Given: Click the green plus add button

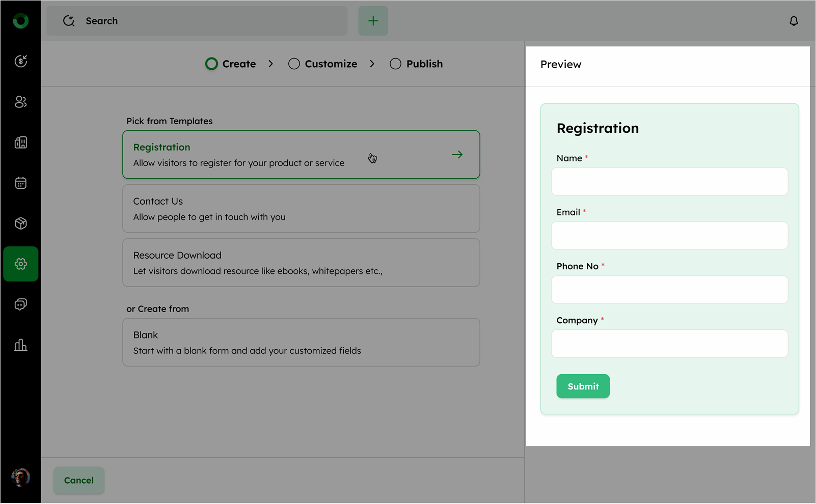Looking at the screenshot, I should (x=373, y=21).
